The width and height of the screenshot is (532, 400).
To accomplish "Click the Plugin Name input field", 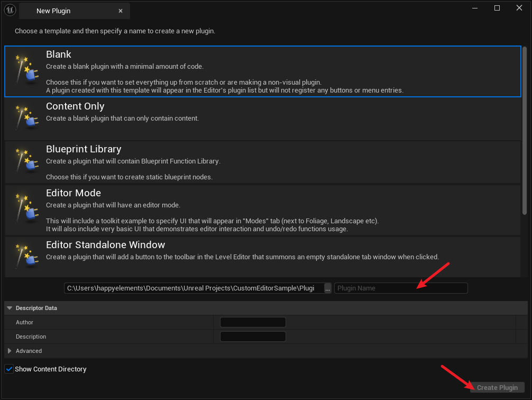I will click(400, 288).
